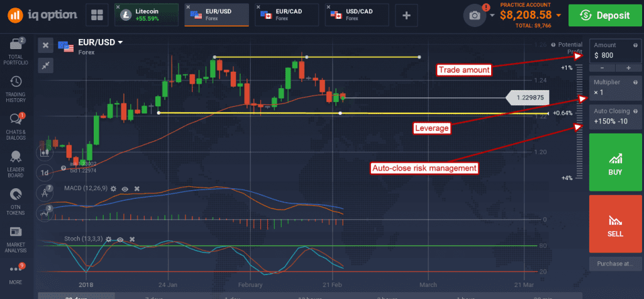Click the red alert badge near camera
The height and width of the screenshot is (299, 644).
click(x=486, y=7)
